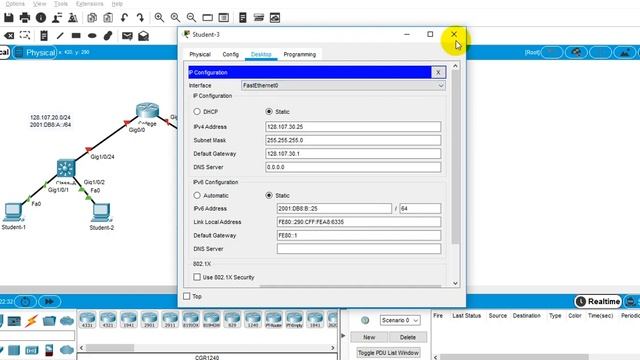The image size is (640, 360).
Task: Click the IPv4 Default Gateway field
Action: tap(353, 154)
